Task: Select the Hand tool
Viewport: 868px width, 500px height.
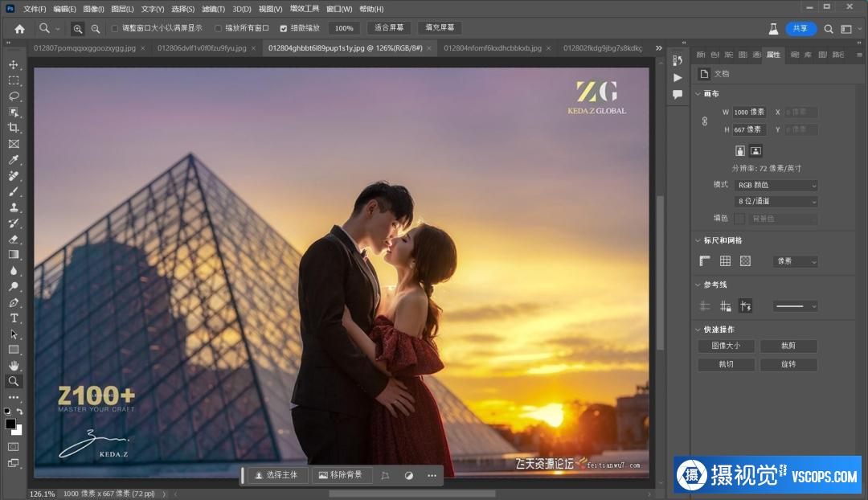Action: 14,366
